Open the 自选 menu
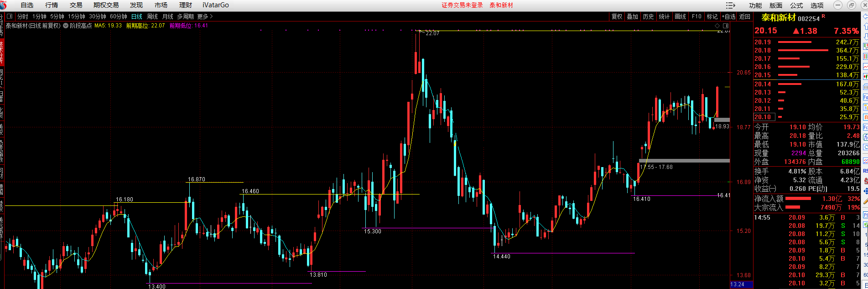Viewport: 868px width, 289px height. click(27, 5)
